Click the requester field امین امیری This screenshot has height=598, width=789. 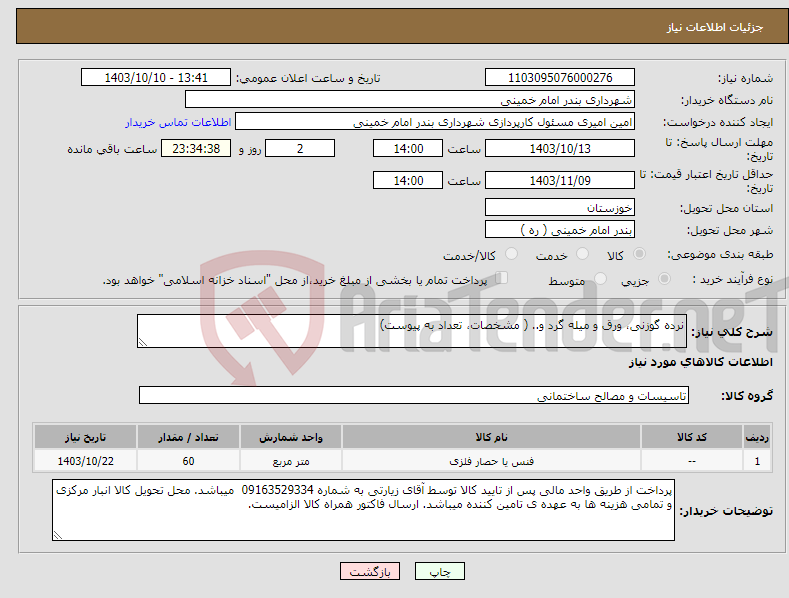435,122
